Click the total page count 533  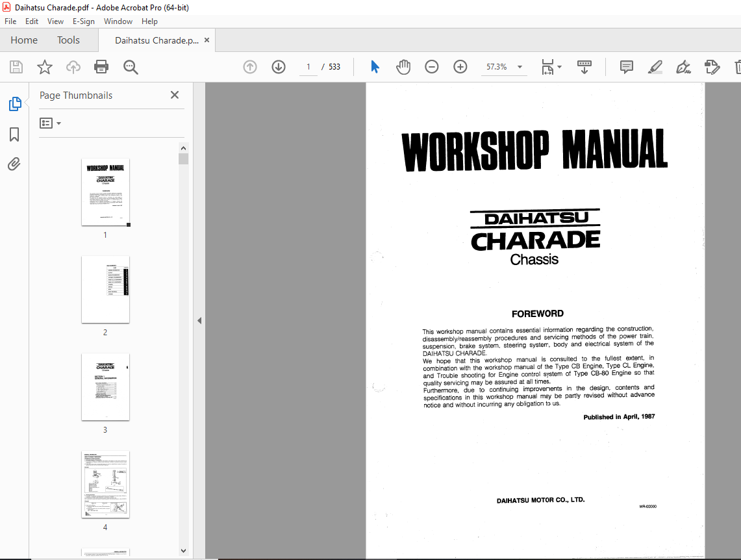pos(334,67)
